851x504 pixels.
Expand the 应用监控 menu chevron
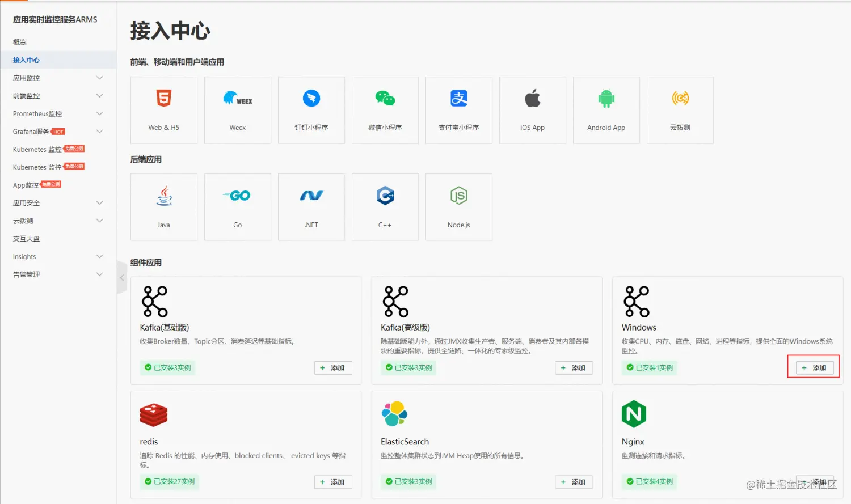(100, 78)
